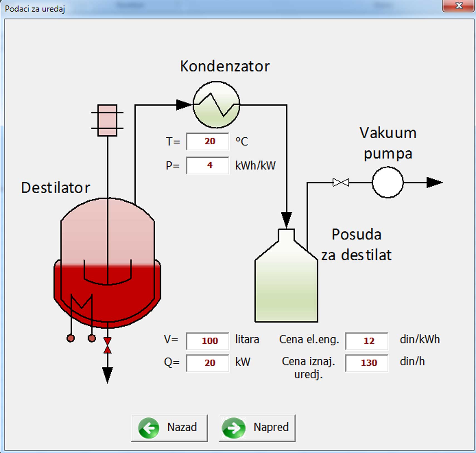Edit the Cena iznaj. uredj. rental field
Screen dimensions: 476x453
[367, 363]
